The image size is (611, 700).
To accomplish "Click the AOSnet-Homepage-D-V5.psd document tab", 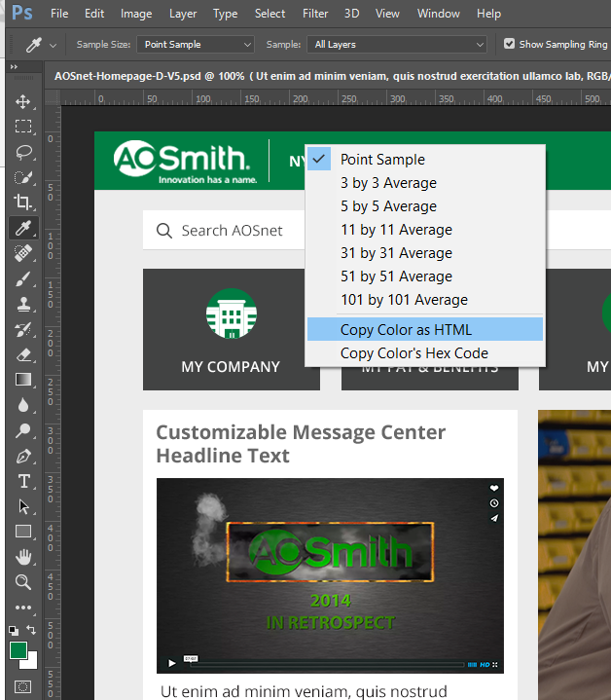I will pos(328,76).
